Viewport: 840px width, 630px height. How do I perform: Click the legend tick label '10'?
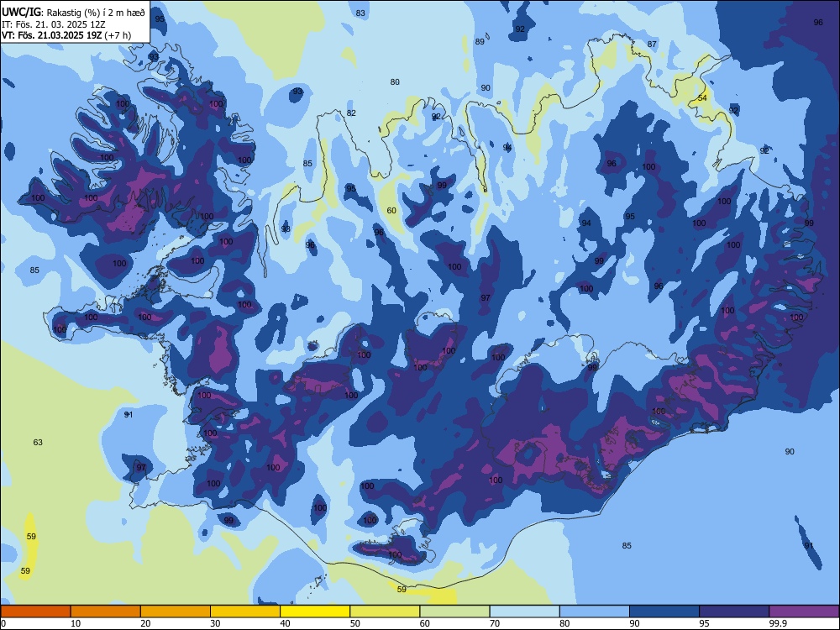pyautogui.click(x=76, y=623)
